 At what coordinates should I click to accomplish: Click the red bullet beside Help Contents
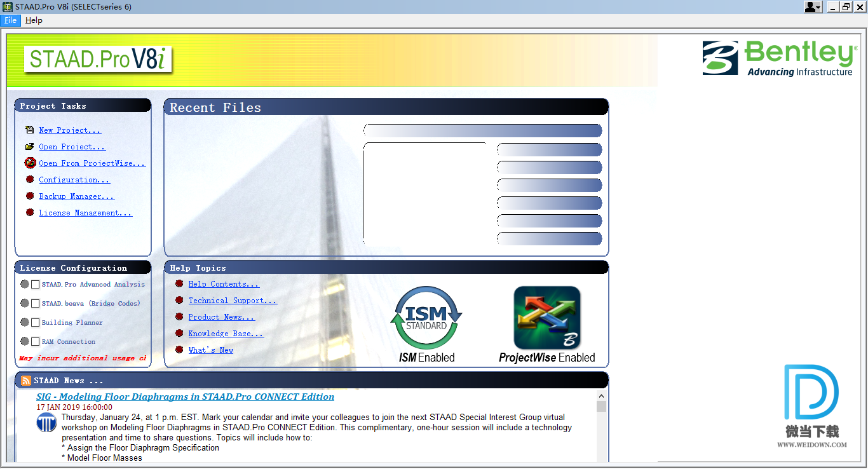(x=179, y=284)
